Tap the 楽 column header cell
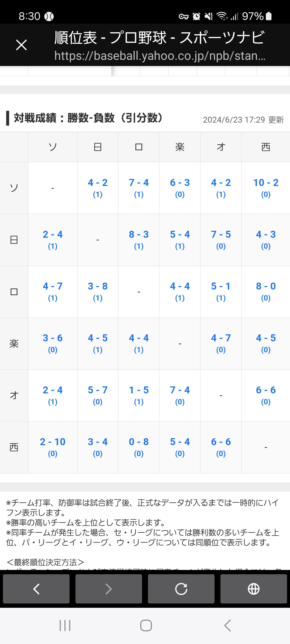 point(180,147)
